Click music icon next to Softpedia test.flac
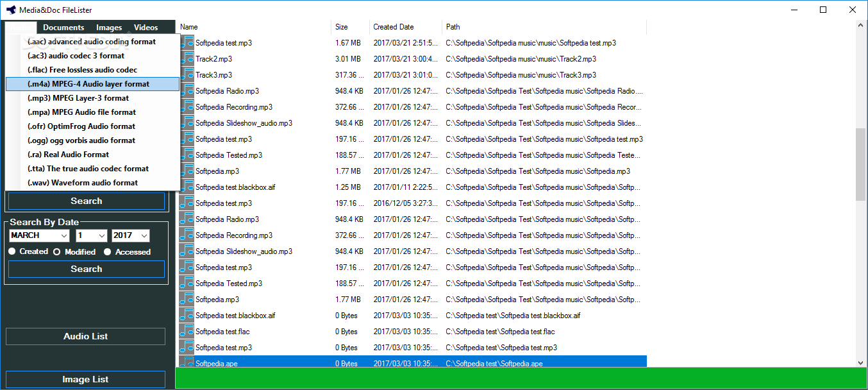Viewport: 868px width, 390px height. point(187,331)
